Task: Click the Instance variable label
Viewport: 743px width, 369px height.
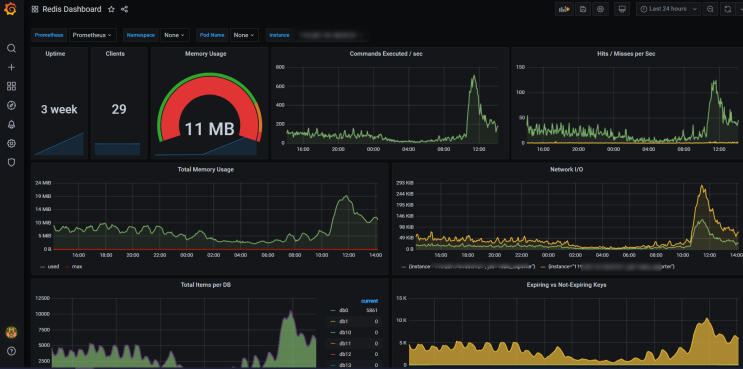Action: (x=279, y=35)
